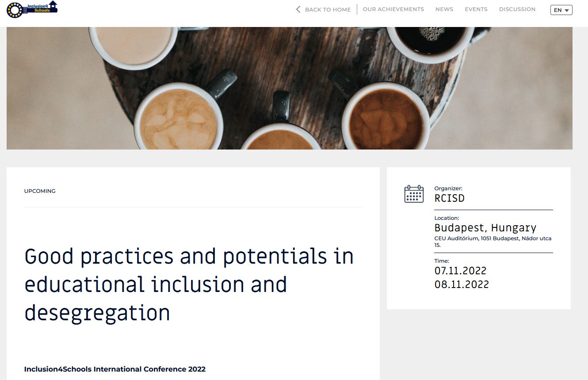The height and width of the screenshot is (380, 588).
Task: Click the date 07.11.2022
Action: [461, 270]
